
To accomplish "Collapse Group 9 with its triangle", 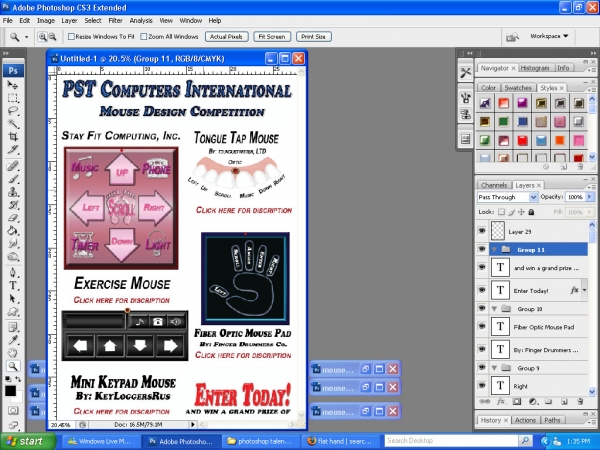I will [x=494, y=368].
